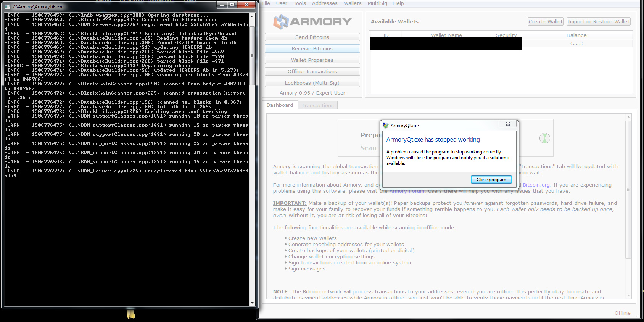This screenshot has height=322, width=644.
Task: Click the ArmoryQt.exe error dialog icon
Action: click(386, 125)
